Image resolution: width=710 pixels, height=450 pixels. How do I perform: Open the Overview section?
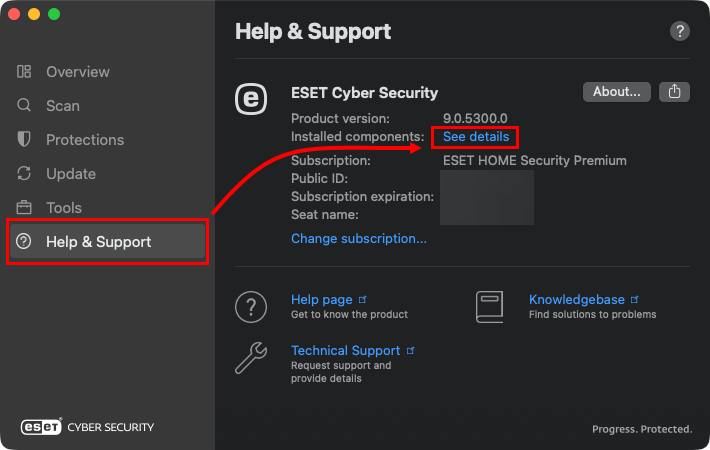pyautogui.click(x=78, y=72)
